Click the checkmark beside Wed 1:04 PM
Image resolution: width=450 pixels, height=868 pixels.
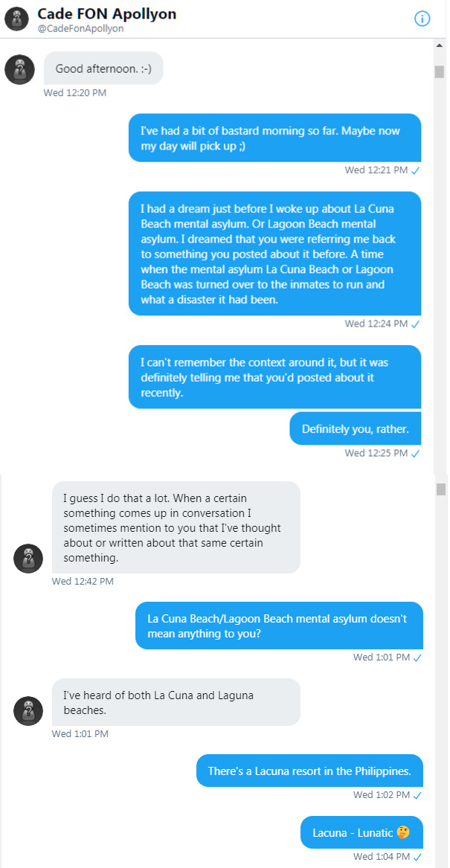(418, 856)
